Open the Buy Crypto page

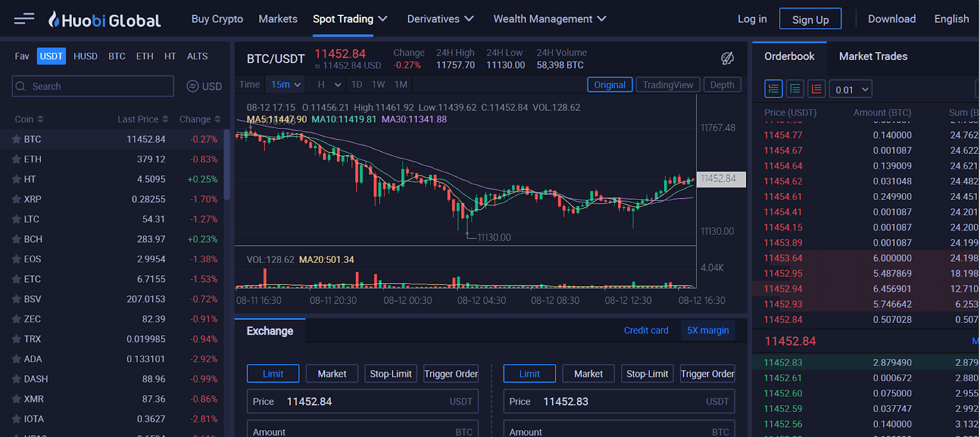tap(217, 19)
